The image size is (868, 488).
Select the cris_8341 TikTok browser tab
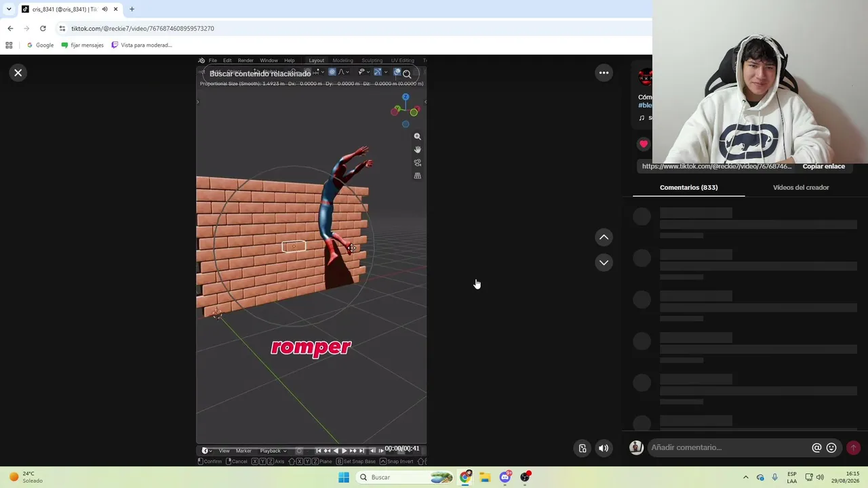point(70,9)
